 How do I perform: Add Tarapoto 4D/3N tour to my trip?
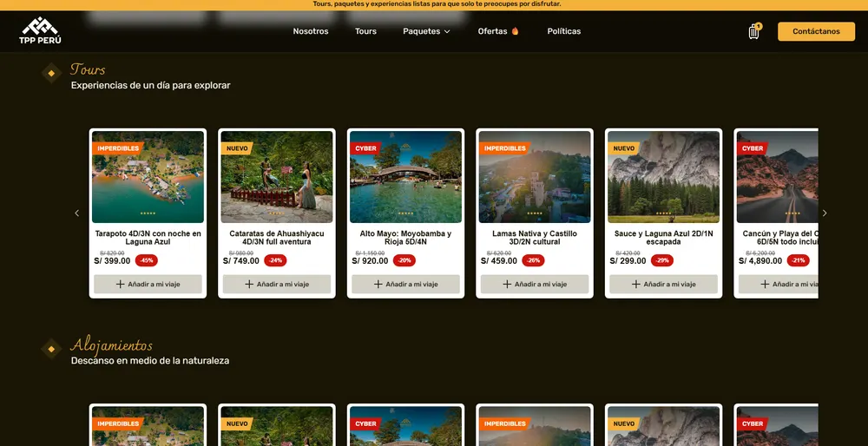[x=148, y=284]
